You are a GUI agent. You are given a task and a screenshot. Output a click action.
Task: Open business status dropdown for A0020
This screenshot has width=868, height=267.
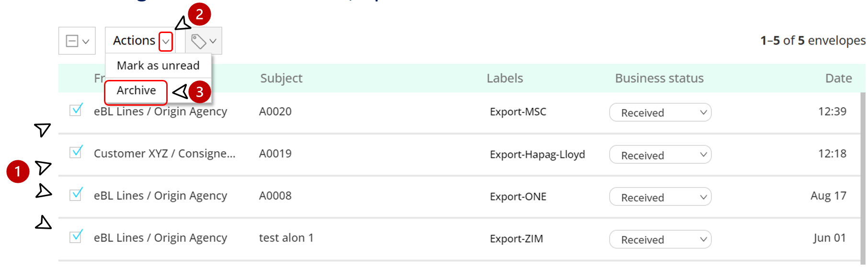[x=660, y=112]
